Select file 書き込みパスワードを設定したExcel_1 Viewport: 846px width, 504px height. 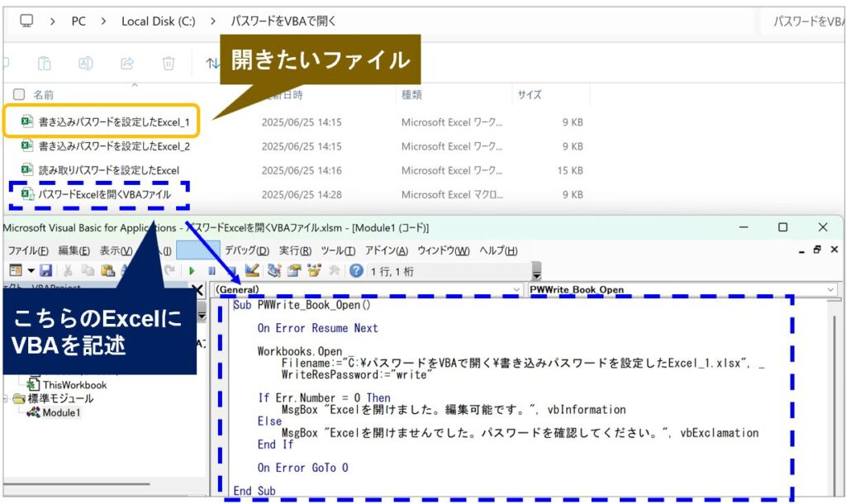click(114, 122)
